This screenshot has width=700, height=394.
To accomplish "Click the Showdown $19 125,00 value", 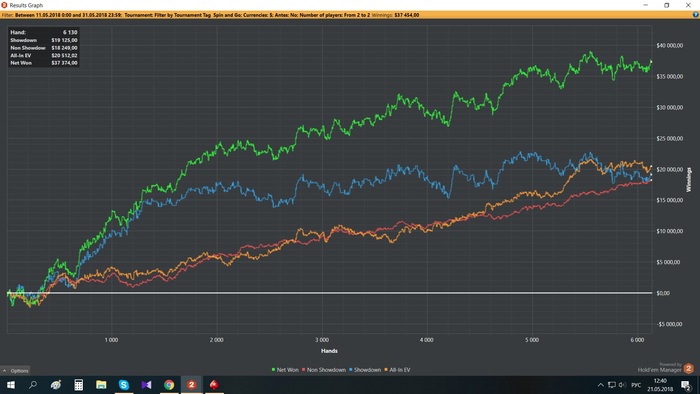I will pyautogui.click(x=64, y=40).
